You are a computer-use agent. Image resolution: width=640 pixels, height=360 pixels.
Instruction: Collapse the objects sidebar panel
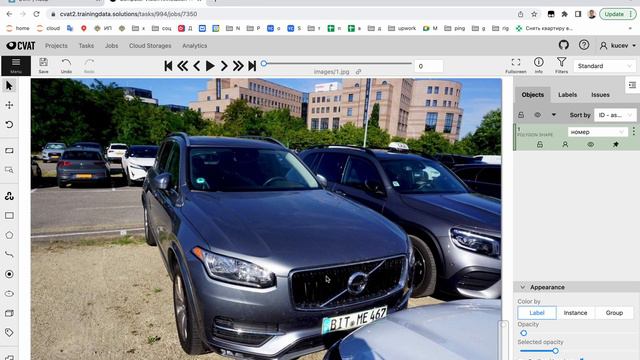tap(632, 85)
